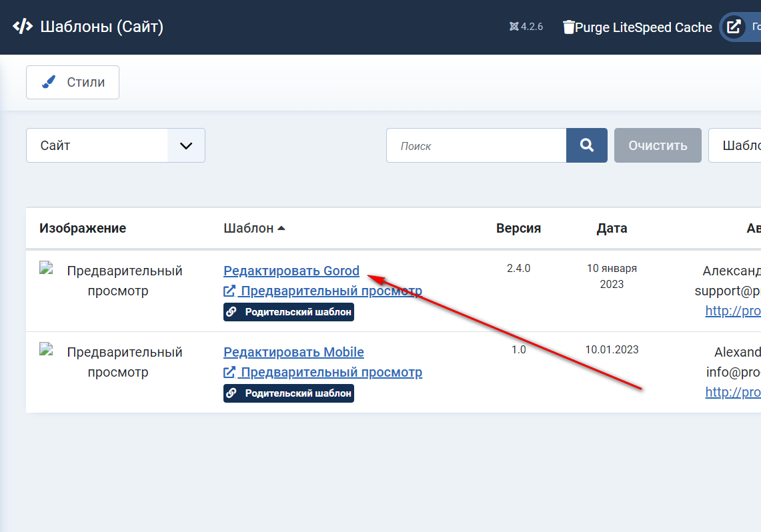The width and height of the screenshot is (761, 532).
Task: Click the broken preview image for Mobile
Action: point(46,350)
